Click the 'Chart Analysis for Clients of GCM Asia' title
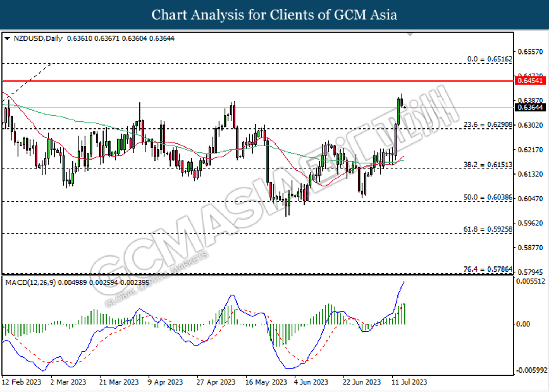This screenshot has height=392, width=549. pyautogui.click(x=274, y=15)
